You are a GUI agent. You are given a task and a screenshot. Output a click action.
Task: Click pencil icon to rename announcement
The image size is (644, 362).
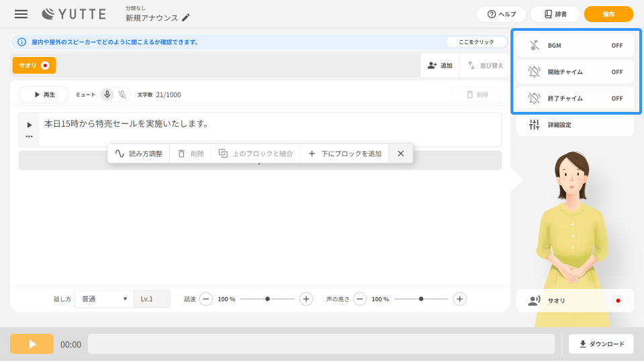click(x=186, y=18)
